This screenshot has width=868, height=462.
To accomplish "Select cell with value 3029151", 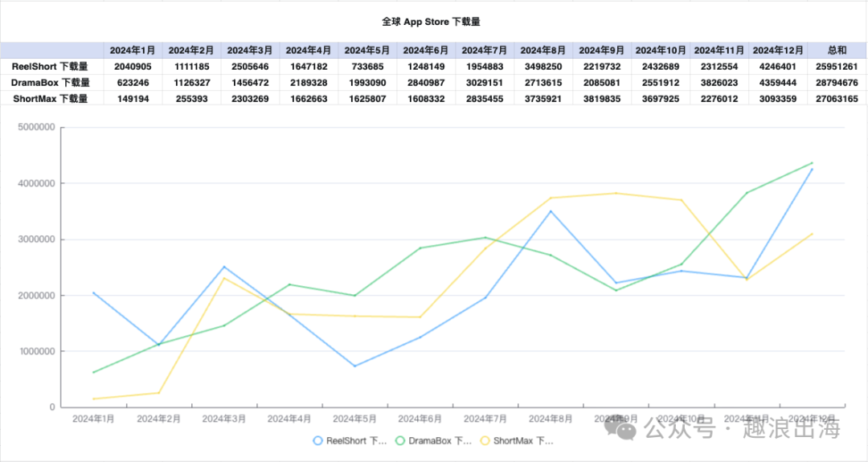I will tap(485, 83).
